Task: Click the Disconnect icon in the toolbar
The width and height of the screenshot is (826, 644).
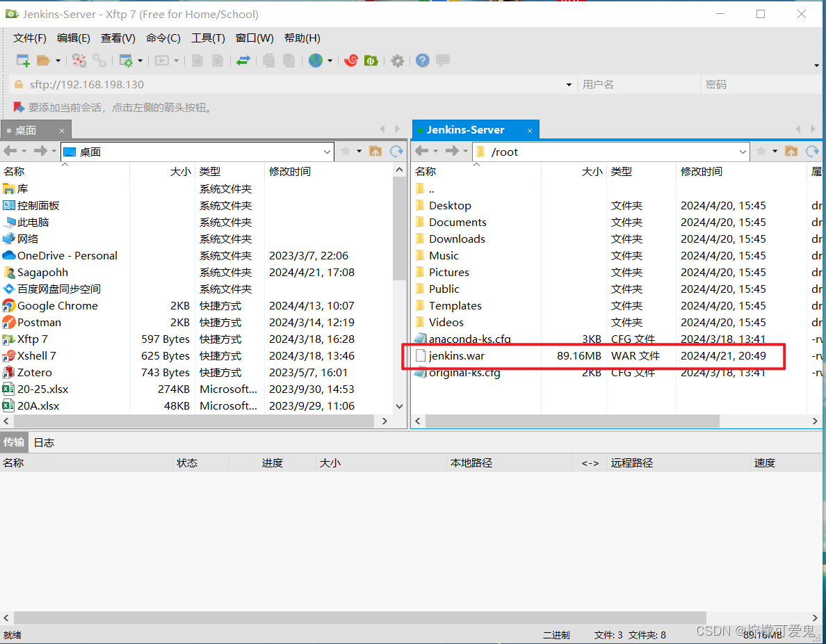Action: 79,61
